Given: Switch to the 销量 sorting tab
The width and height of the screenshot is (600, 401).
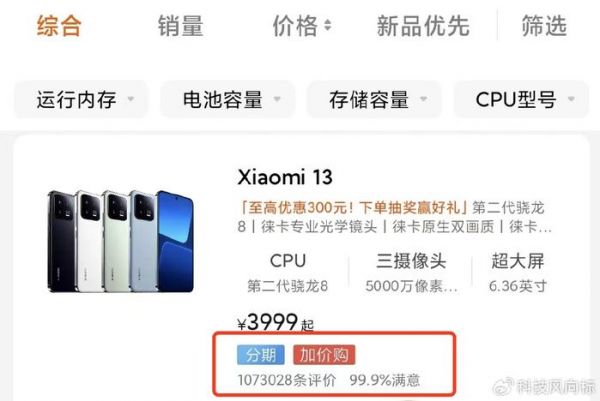Looking at the screenshot, I should click(x=180, y=26).
